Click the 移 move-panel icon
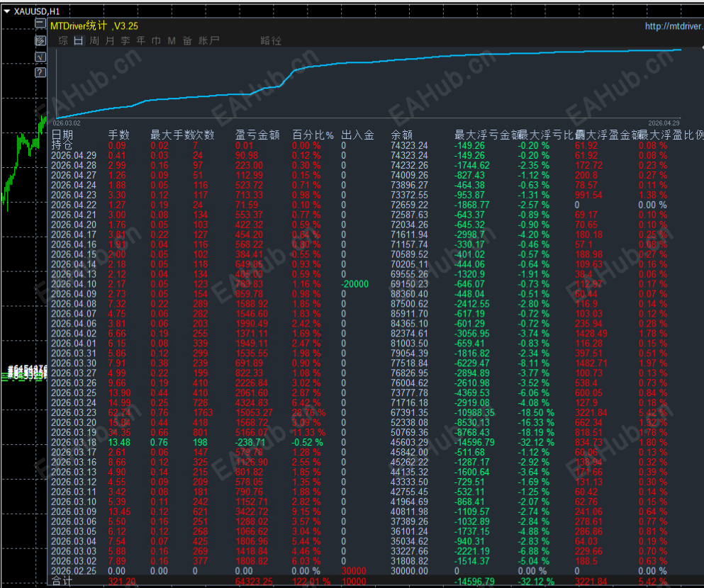Image resolution: width=704 pixels, height=588 pixels. point(40,40)
